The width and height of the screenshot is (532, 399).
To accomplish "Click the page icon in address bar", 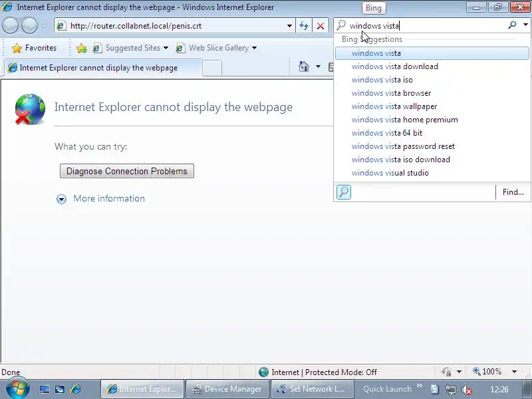I will [x=61, y=26].
